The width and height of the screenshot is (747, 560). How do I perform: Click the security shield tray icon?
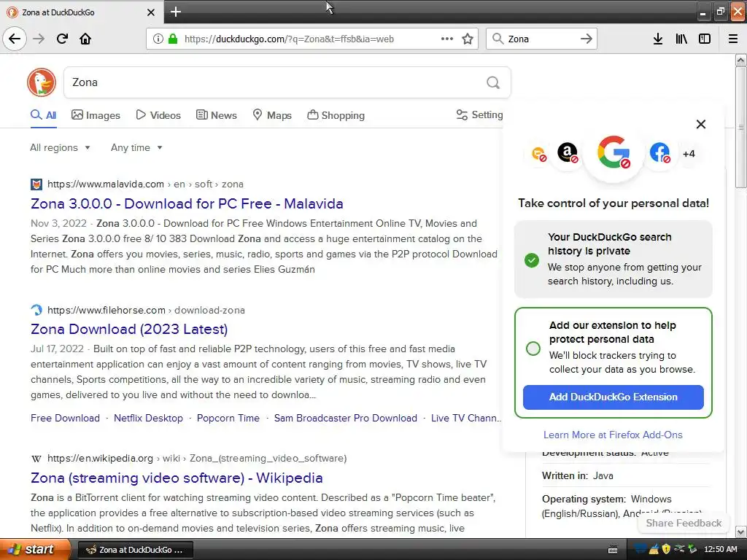tap(666, 550)
